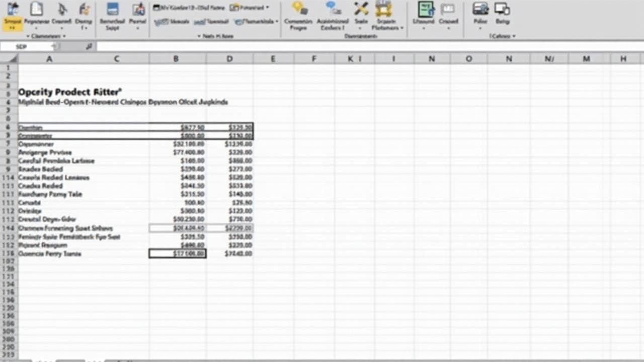The image size is (644, 362).
Task: Select column A header
Action: click(49, 59)
